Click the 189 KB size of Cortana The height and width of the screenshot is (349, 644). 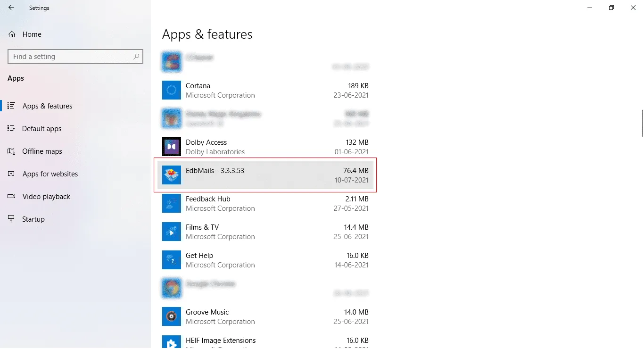358,86
